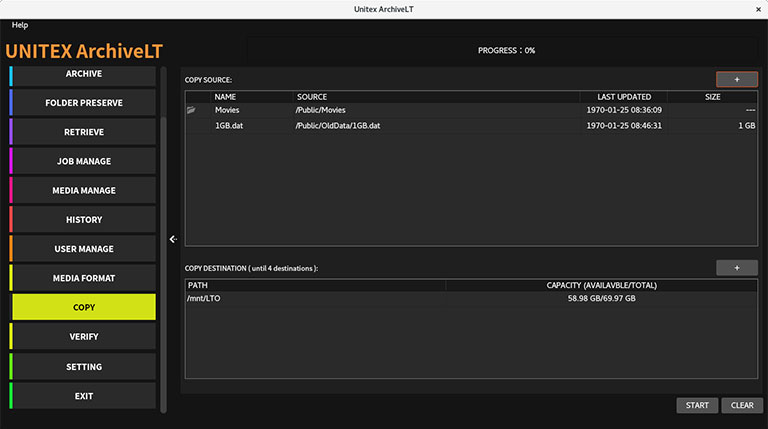This screenshot has height=429, width=768.
Task: Add a copy source with plus button
Action: tap(737, 79)
